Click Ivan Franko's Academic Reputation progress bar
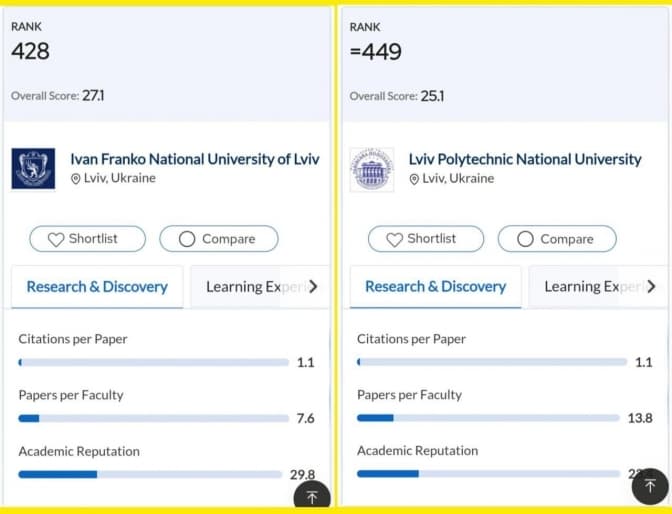 click(x=150, y=474)
